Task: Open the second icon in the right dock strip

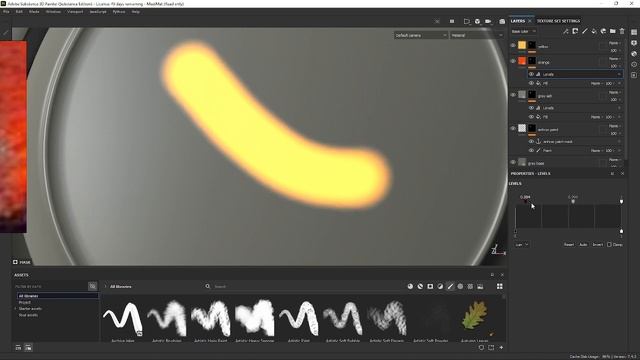Action: (x=634, y=43)
